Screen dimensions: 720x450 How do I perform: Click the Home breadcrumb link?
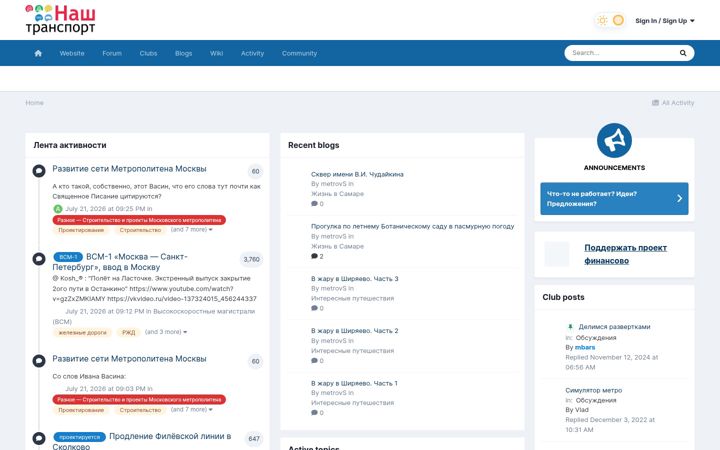[34, 103]
